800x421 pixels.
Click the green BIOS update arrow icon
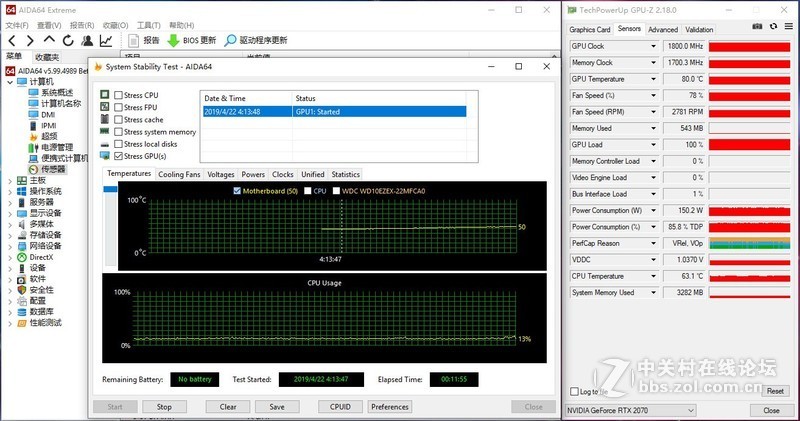coord(173,40)
